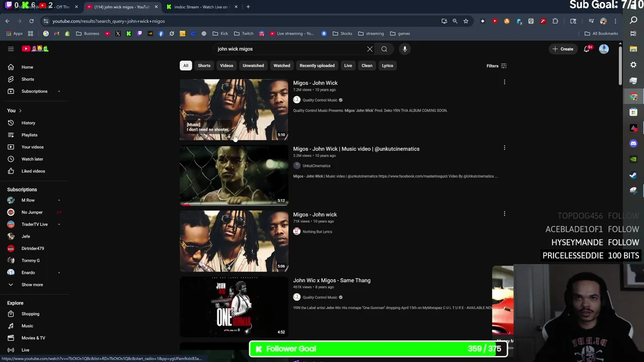This screenshot has height=362, width=644.
Task: Click the search magnifier button
Action: 384,49
